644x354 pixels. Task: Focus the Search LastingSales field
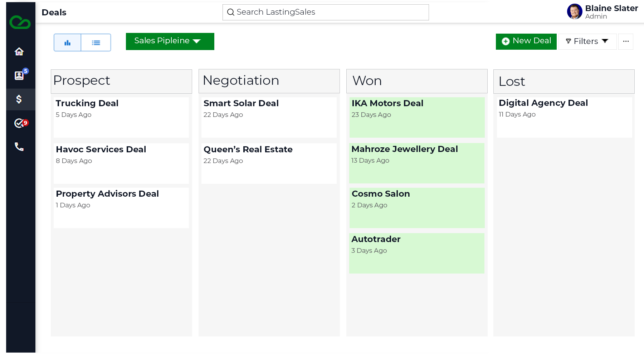[326, 12]
